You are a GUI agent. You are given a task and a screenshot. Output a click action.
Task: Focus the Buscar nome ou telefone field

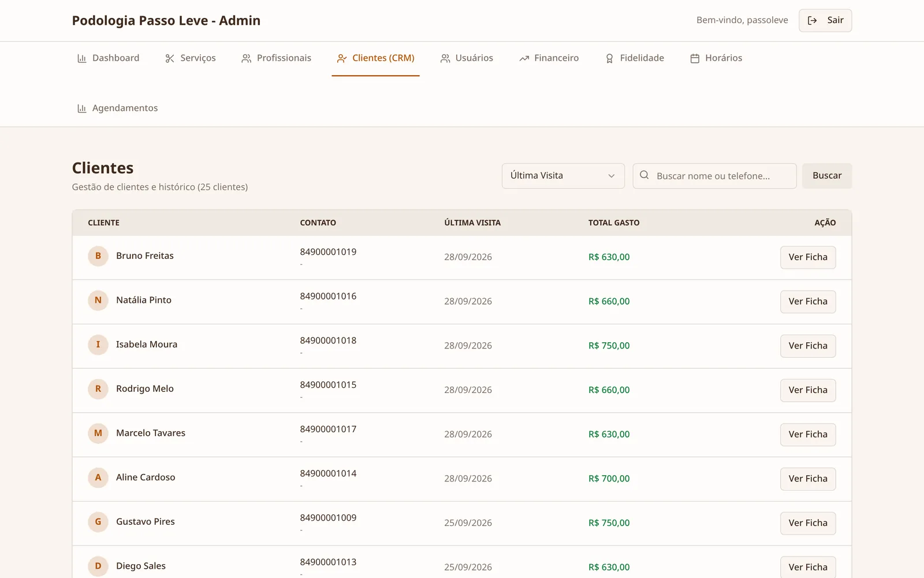tap(715, 176)
